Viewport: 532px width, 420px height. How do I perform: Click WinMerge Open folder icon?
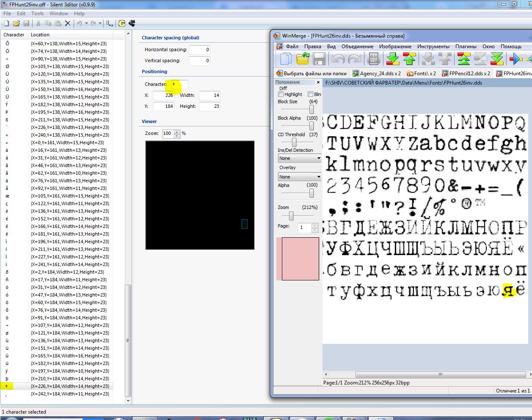pyautogui.click(x=303, y=59)
